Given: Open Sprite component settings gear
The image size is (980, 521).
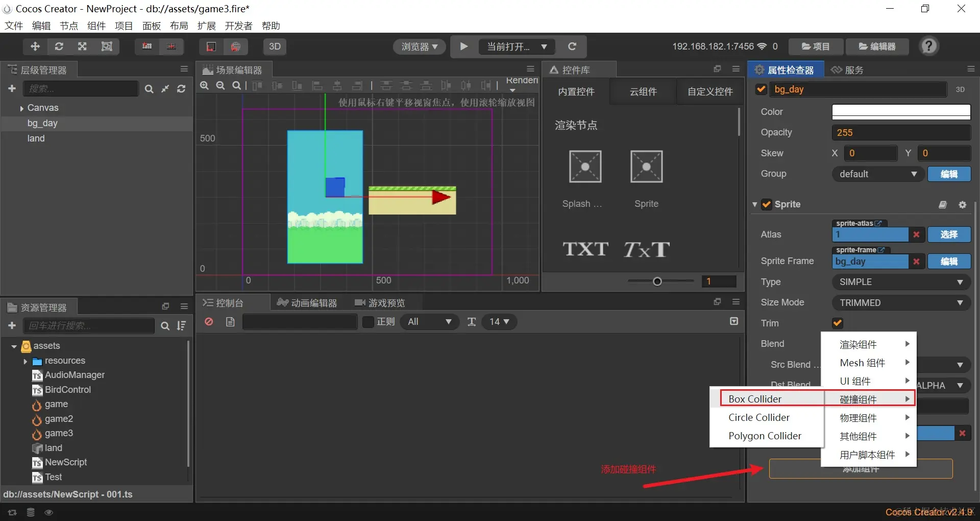Looking at the screenshot, I should click(962, 204).
